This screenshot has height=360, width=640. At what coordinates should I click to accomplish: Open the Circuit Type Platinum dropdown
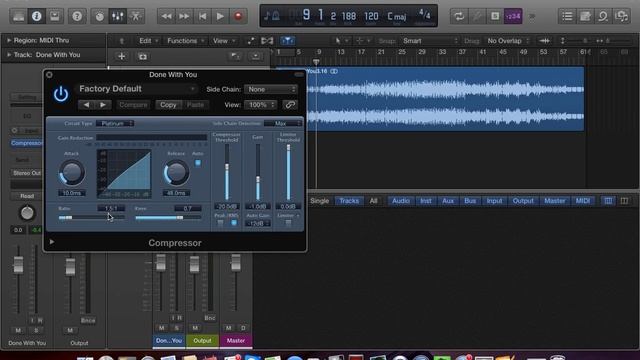tap(115, 123)
